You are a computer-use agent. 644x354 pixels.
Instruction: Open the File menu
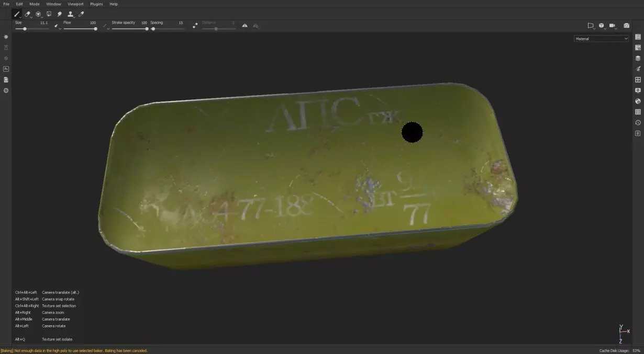(6, 4)
